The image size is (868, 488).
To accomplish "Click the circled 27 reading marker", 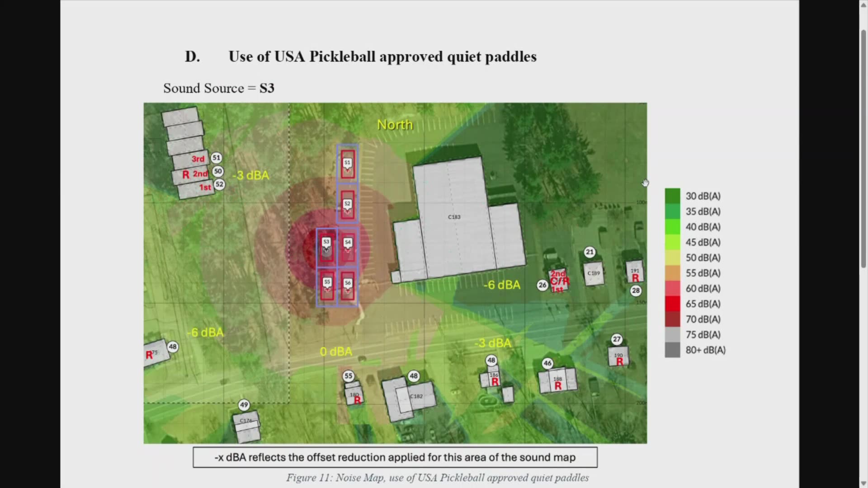I will pos(617,339).
